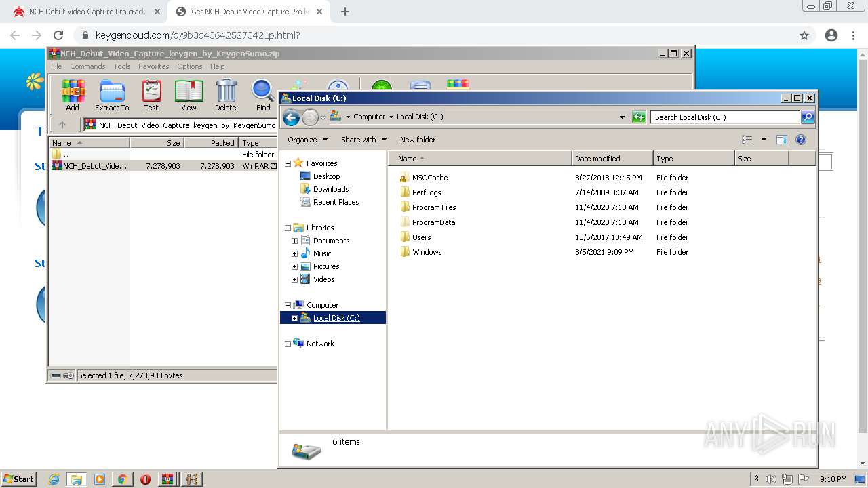
Task: Reload the Chrome page
Action: 58,35
